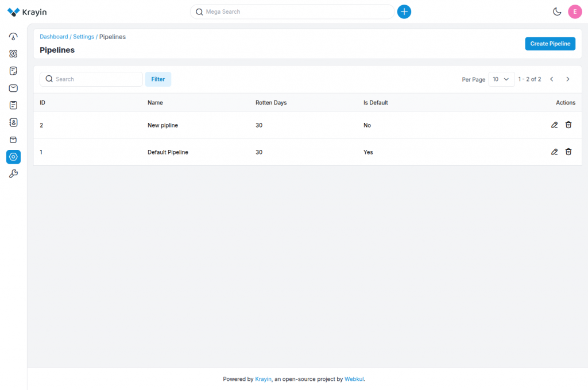The width and height of the screenshot is (588, 390).
Task: Click the Mega Search magnifier icon
Action: (x=199, y=12)
